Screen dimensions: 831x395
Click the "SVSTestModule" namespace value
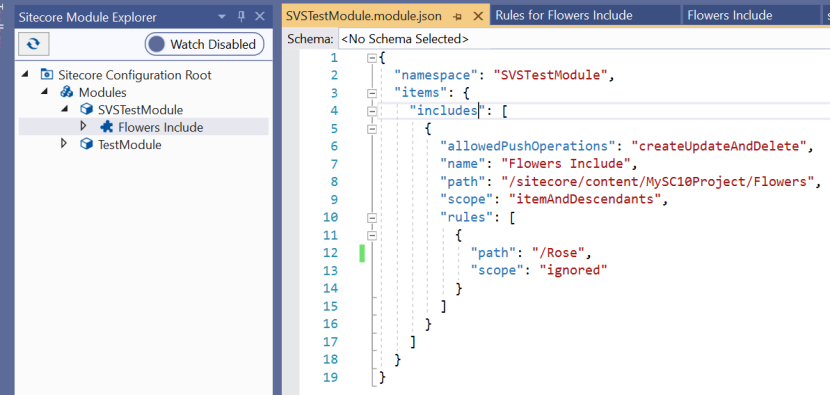550,75
